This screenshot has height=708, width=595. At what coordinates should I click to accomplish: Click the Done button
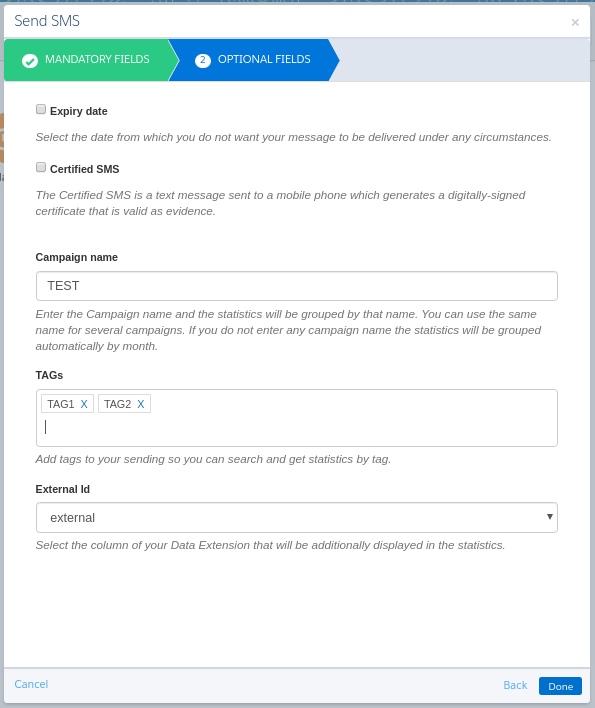[560, 686]
